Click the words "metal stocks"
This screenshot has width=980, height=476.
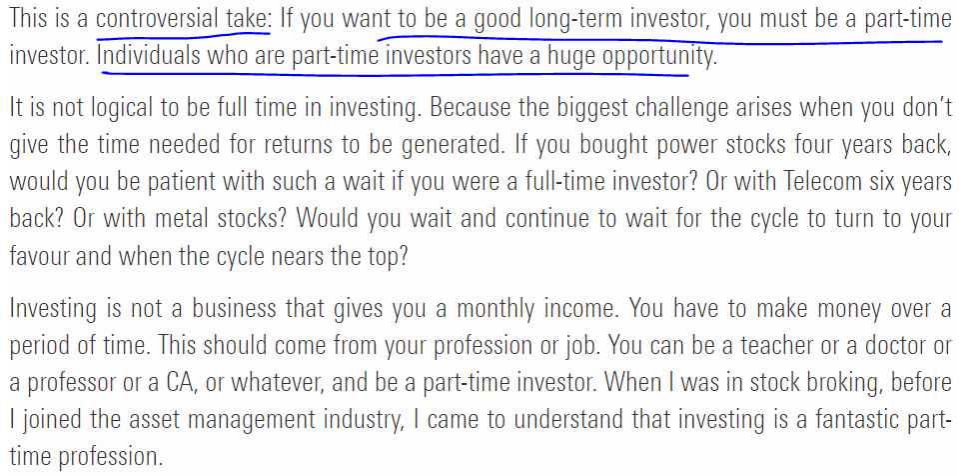tap(224, 218)
